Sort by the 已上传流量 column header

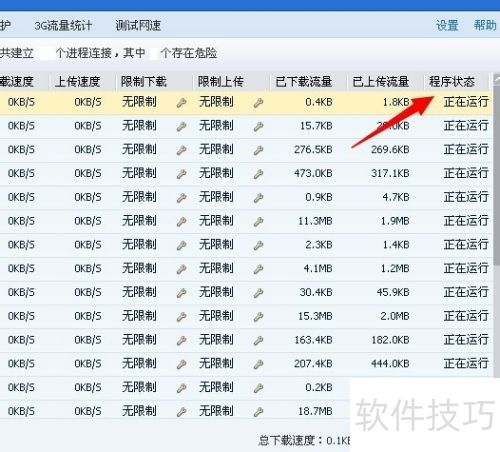click(x=381, y=82)
